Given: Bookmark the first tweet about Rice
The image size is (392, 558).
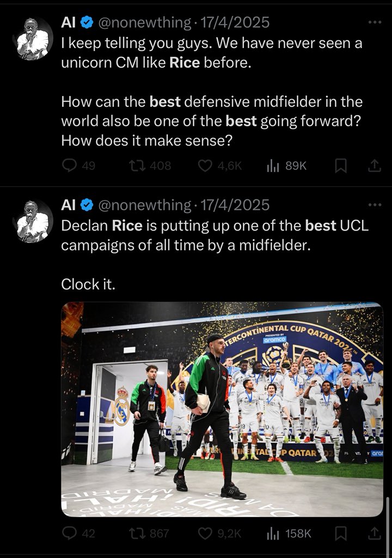Looking at the screenshot, I should [x=341, y=166].
